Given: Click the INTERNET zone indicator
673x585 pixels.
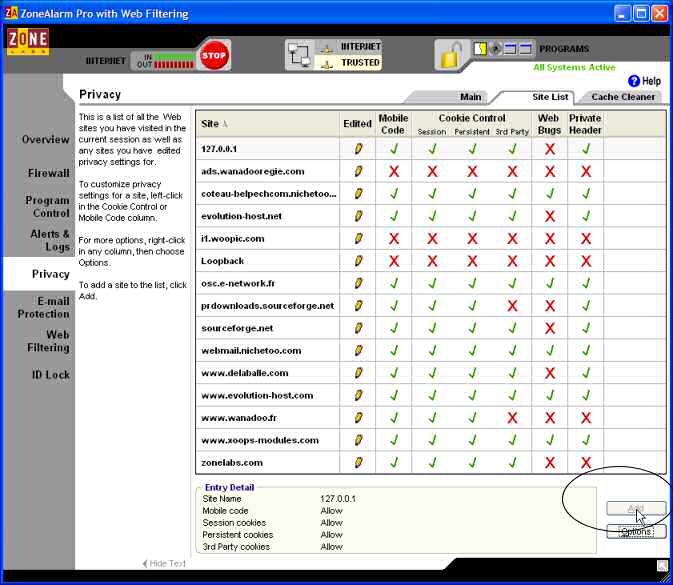Looking at the screenshot, I should tap(349, 47).
